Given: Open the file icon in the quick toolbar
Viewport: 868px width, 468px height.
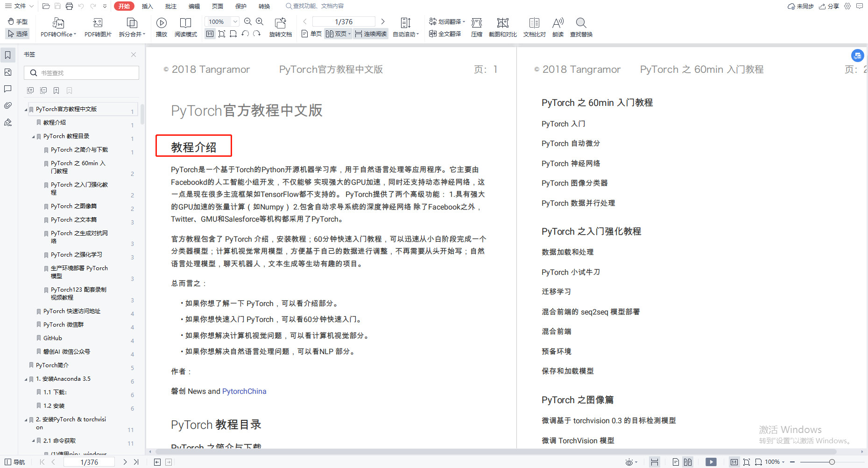Looking at the screenshot, I should 46,6.
